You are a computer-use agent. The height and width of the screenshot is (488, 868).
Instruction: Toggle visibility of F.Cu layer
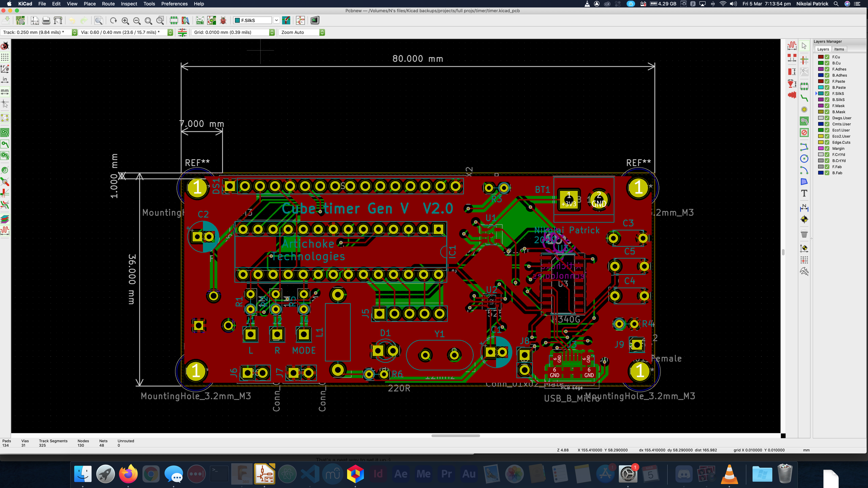827,57
